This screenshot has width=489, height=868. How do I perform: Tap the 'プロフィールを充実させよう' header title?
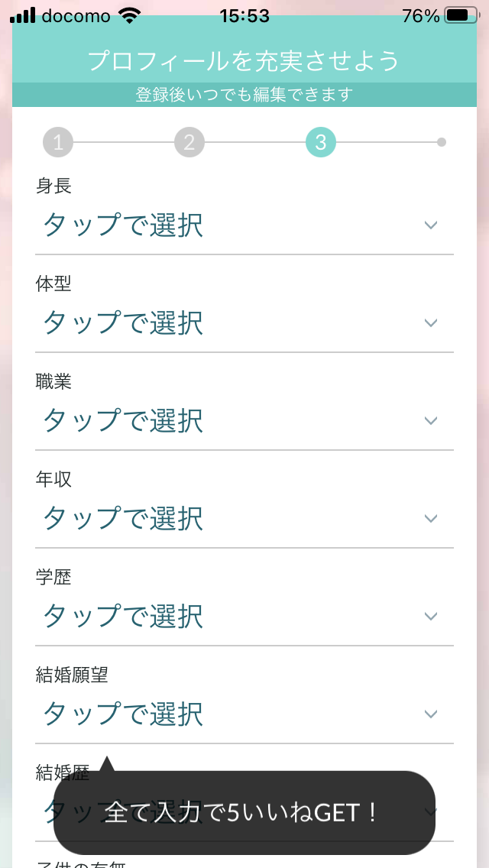(244, 60)
